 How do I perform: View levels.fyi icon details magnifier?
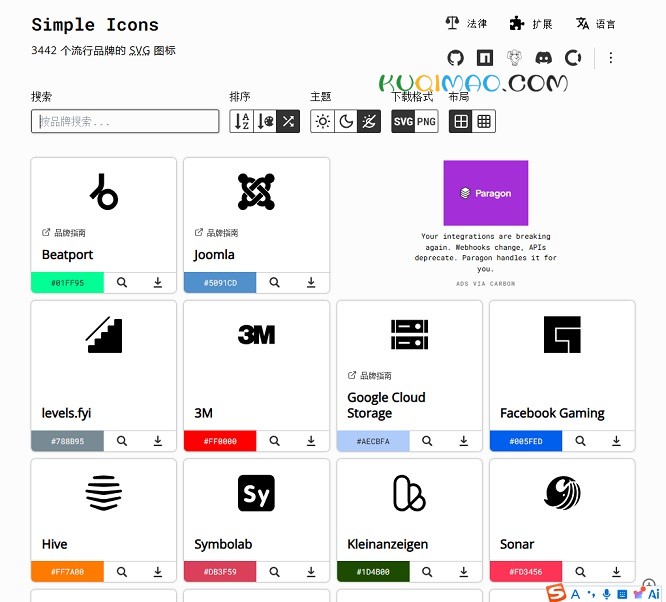(122, 441)
